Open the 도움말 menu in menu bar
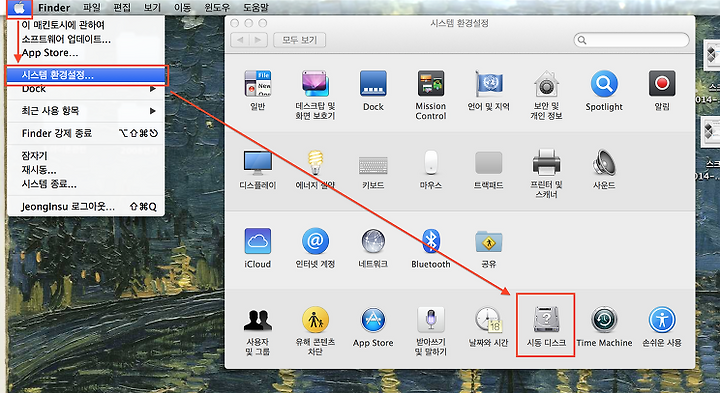 click(256, 7)
